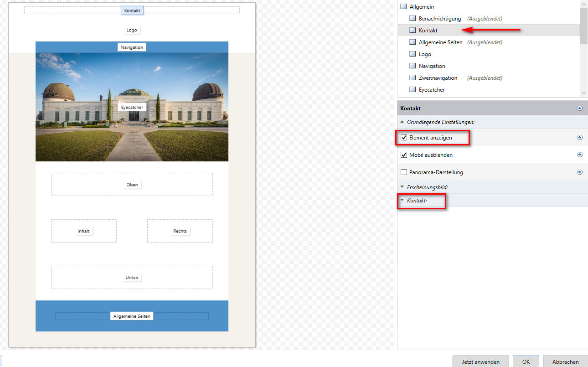This screenshot has width=588, height=367.
Task: Click the tree list scrollbar up arrow
Action: (x=584, y=4)
